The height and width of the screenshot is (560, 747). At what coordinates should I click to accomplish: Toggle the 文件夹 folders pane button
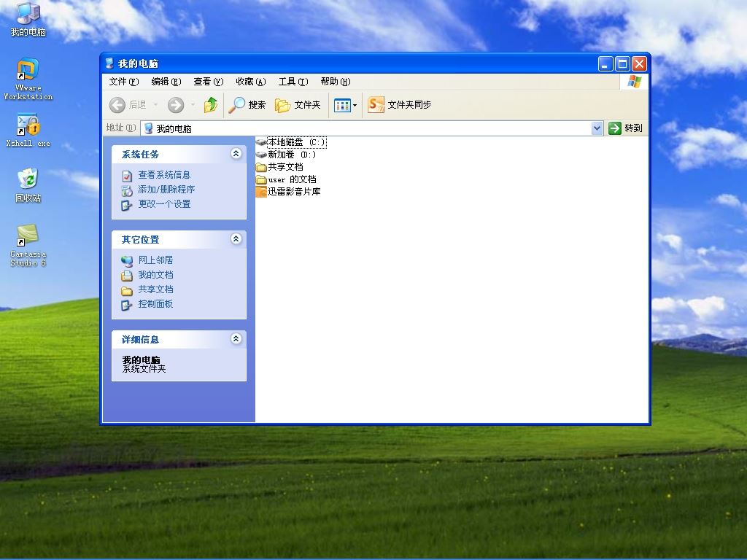[x=298, y=105]
